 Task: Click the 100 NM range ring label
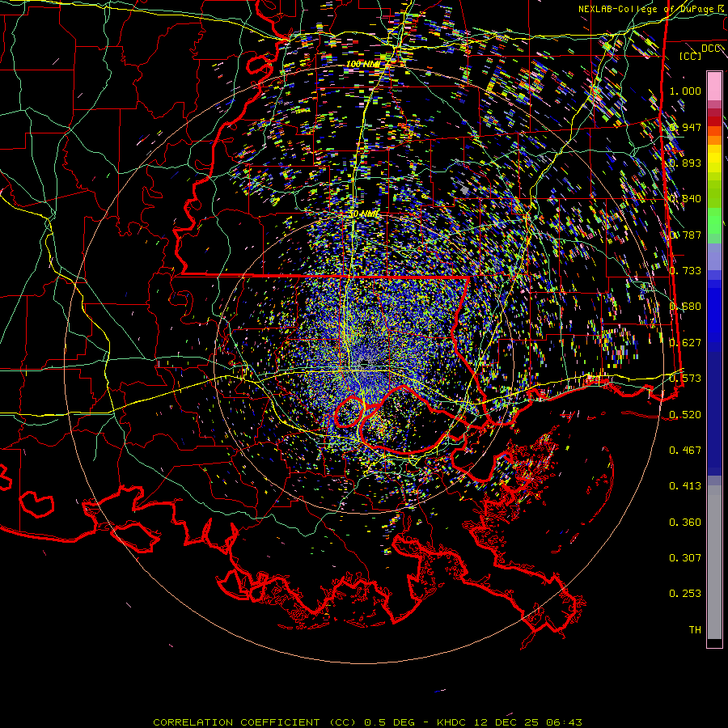pyautogui.click(x=363, y=64)
